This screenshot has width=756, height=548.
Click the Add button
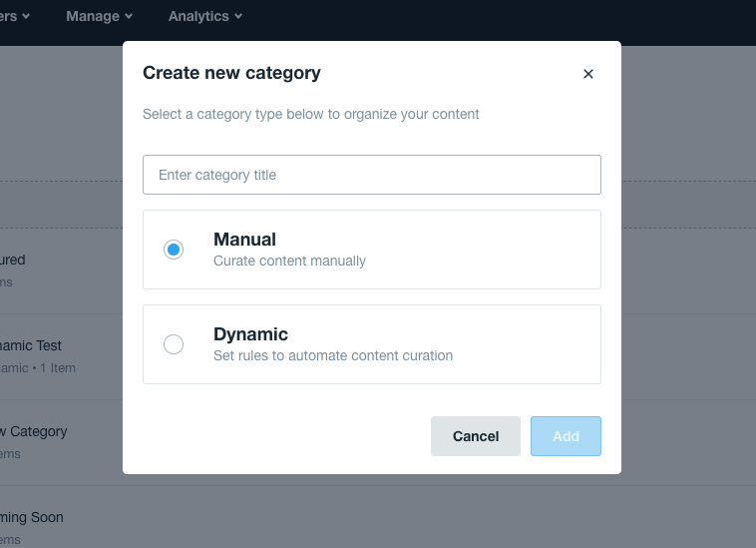point(566,436)
